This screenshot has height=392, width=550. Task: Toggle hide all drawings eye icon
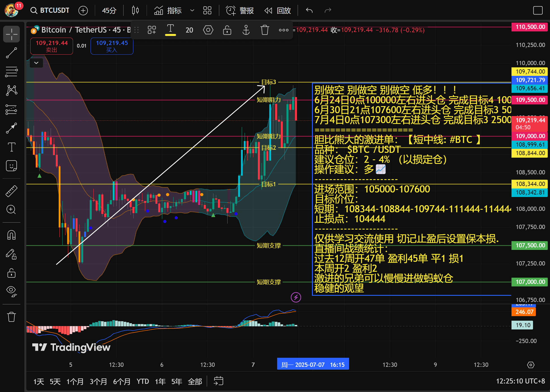pos(11,292)
